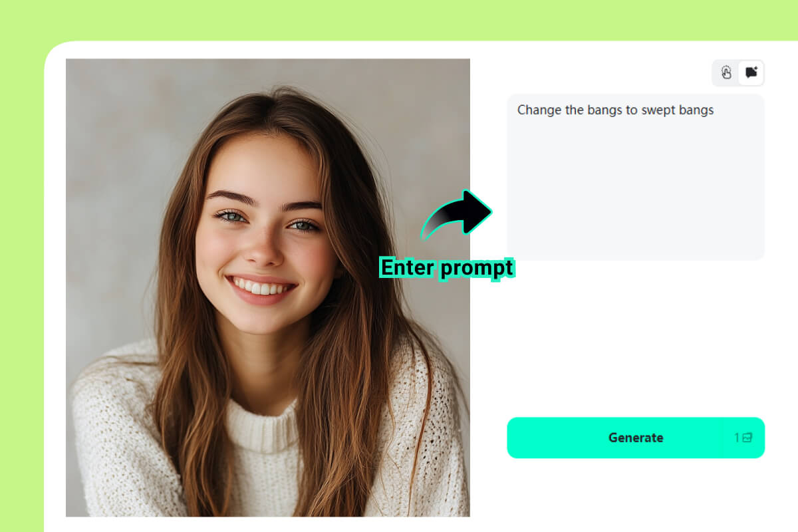This screenshot has width=798, height=532.
Task: Click the Generate button
Action: [636, 438]
